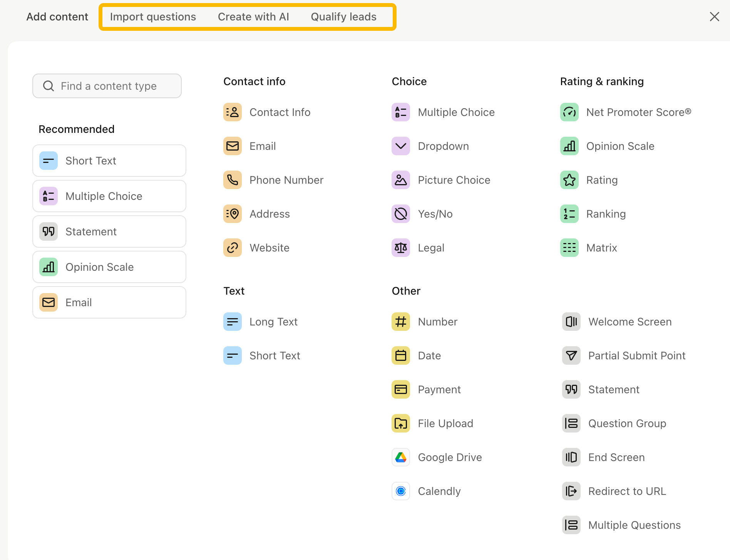Click the Opinion Scale bar icon in Rating section
Image resolution: width=730 pixels, height=560 pixels.
[569, 146]
